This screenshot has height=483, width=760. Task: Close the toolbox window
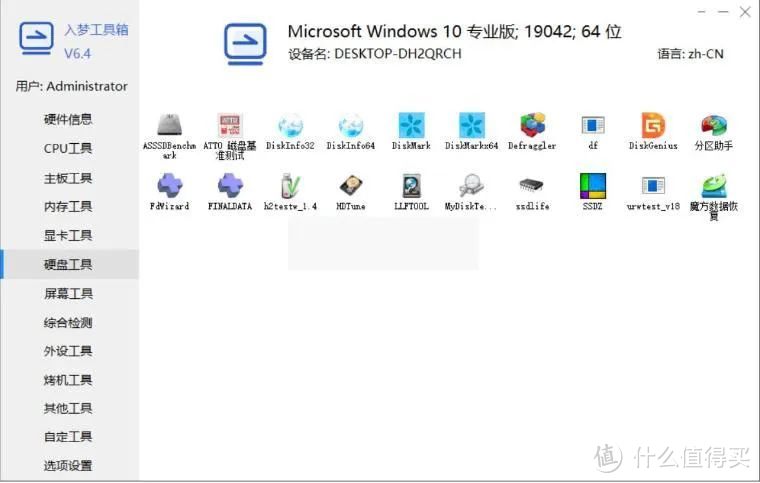coord(745,12)
